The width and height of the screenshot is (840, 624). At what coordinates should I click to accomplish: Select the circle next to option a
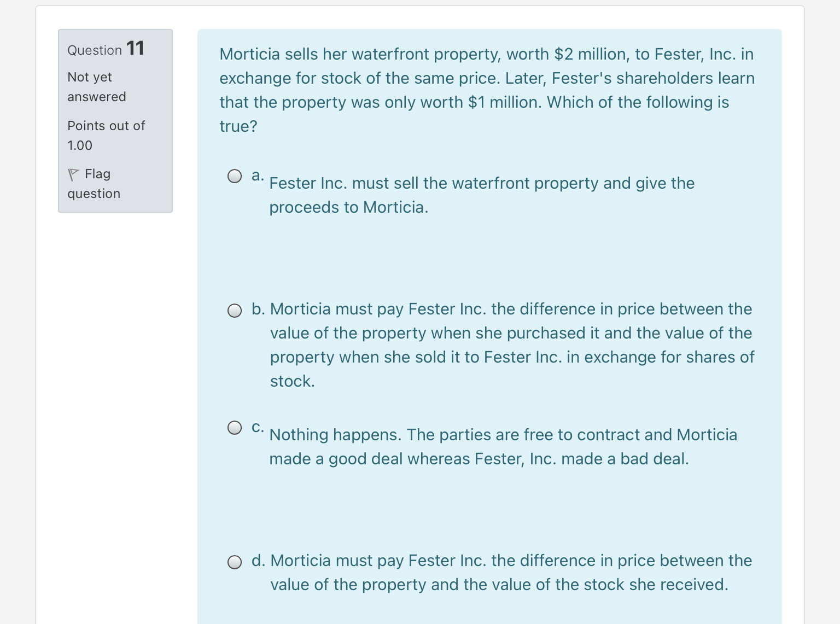click(x=235, y=176)
